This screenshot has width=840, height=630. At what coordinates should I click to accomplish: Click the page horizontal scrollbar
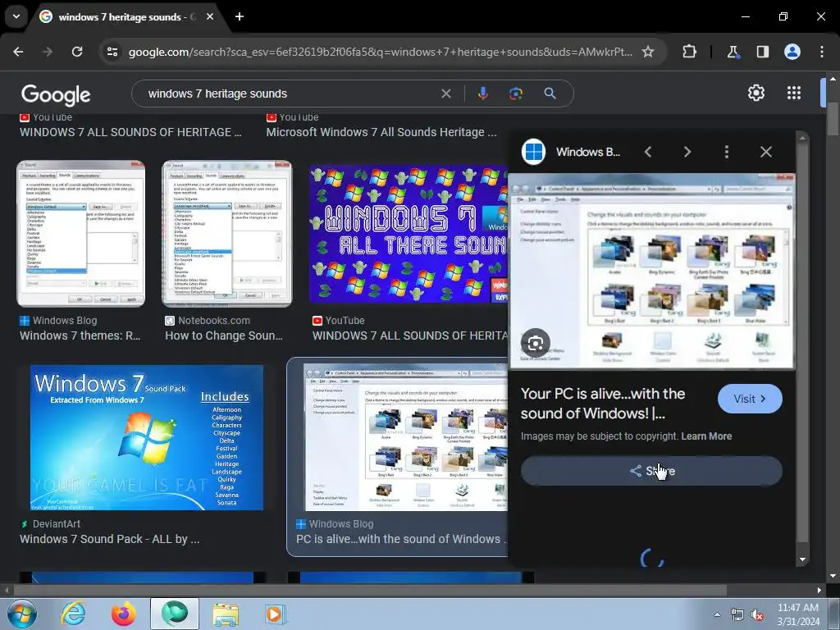(370, 591)
